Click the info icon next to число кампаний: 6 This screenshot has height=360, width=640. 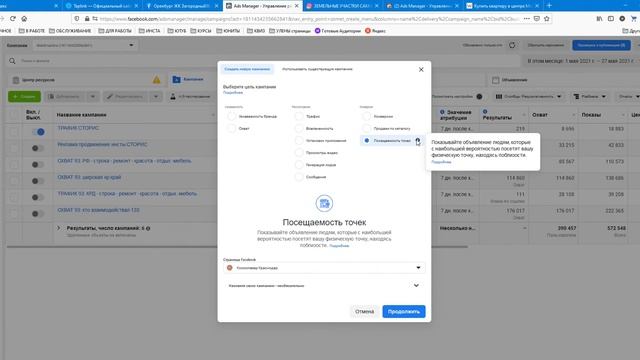coord(148,229)
